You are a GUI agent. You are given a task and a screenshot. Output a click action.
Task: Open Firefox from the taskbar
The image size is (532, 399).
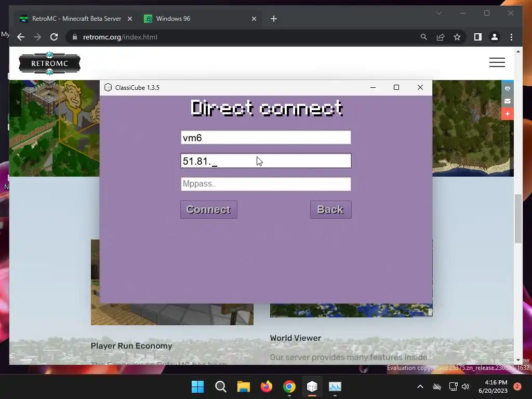point(267,387)
